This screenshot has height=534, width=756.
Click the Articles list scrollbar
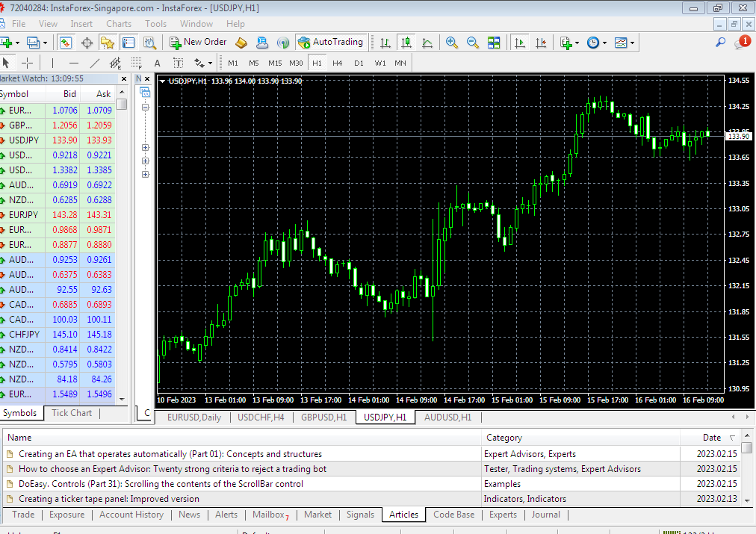click(x=747, y=468)
